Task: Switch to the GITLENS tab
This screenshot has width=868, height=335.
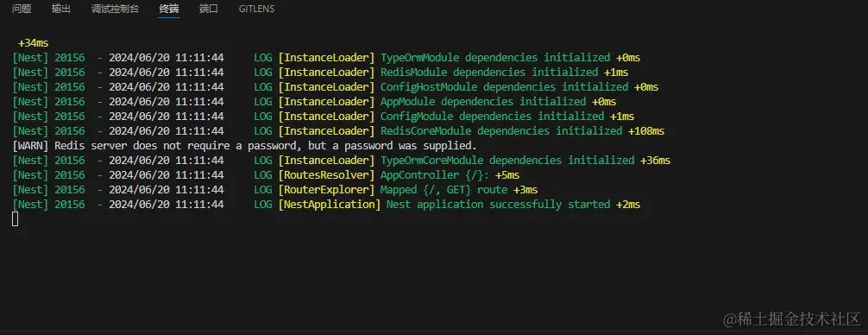Action: click(x=256, y=9)
